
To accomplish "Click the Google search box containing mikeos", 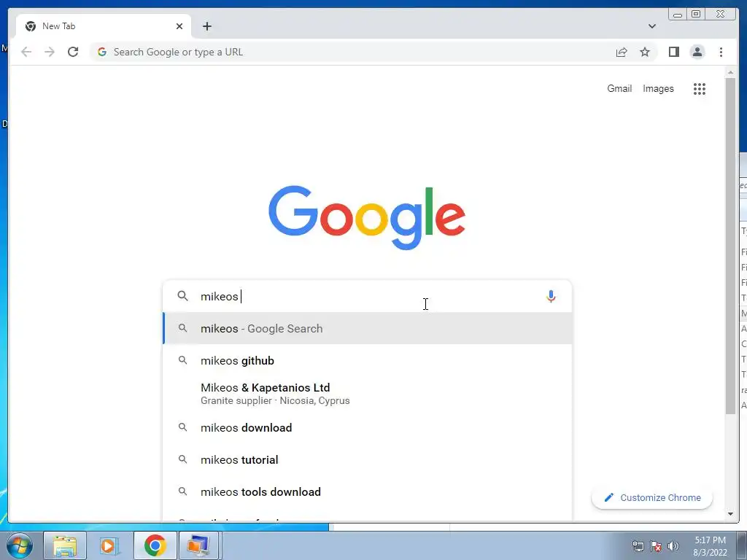I will tap(367, 296).
